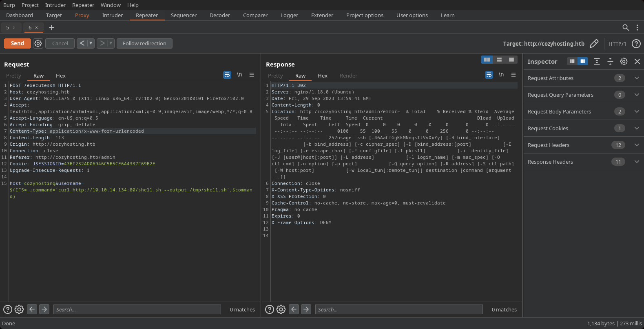Toggle request line wrap icon
The width and height of the screenshot is (644, 329).
point(227,75)
